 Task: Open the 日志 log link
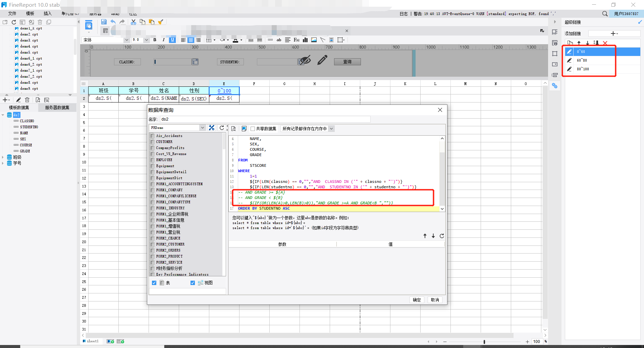point(404,14)
